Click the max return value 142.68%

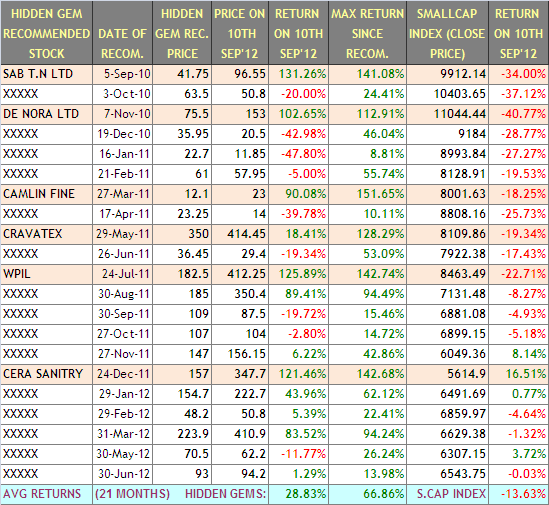coord(368,374)
